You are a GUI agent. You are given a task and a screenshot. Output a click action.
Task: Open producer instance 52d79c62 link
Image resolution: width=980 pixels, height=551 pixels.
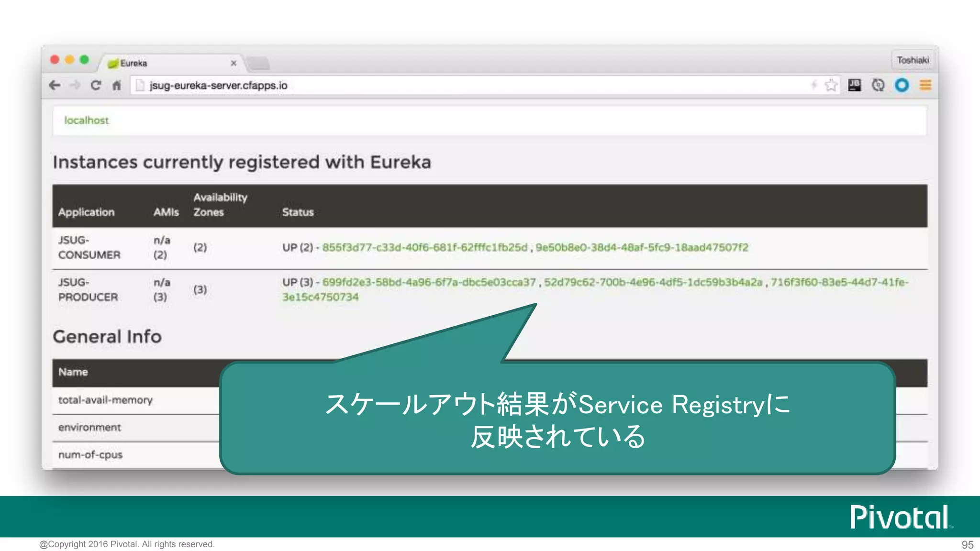point(653,282)
